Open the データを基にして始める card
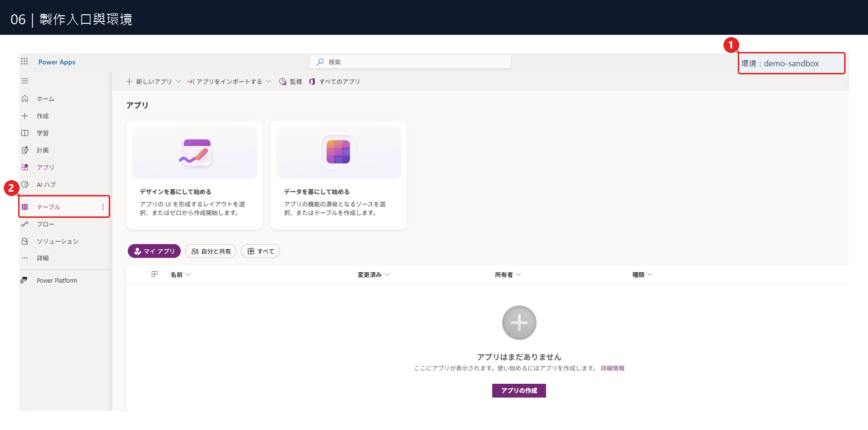868x430 pixels. tap(339, 175)
